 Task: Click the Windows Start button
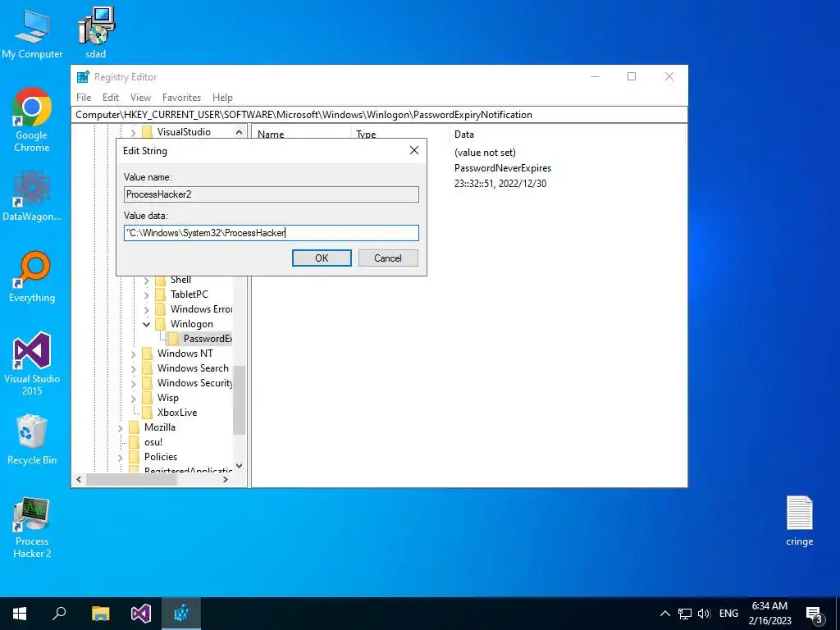pos(20,614)
